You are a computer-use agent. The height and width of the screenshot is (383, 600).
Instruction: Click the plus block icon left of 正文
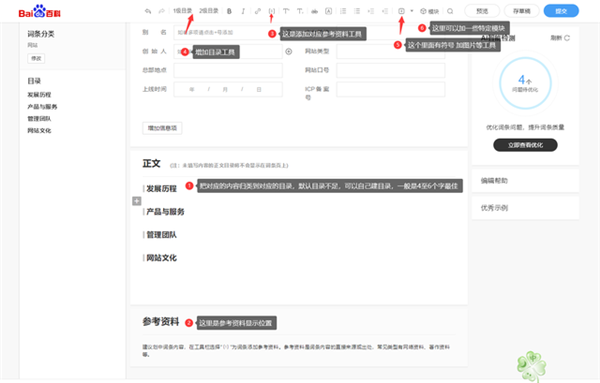pos(137,201)
